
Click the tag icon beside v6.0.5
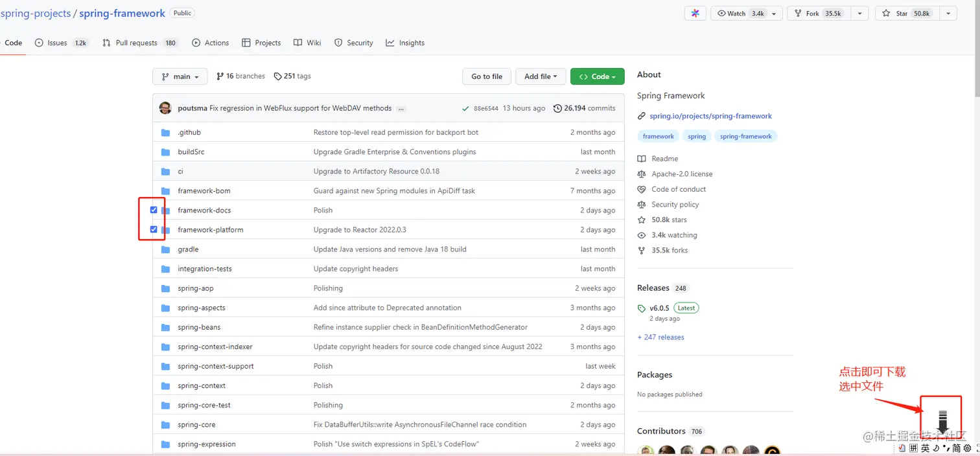[642, 308]
